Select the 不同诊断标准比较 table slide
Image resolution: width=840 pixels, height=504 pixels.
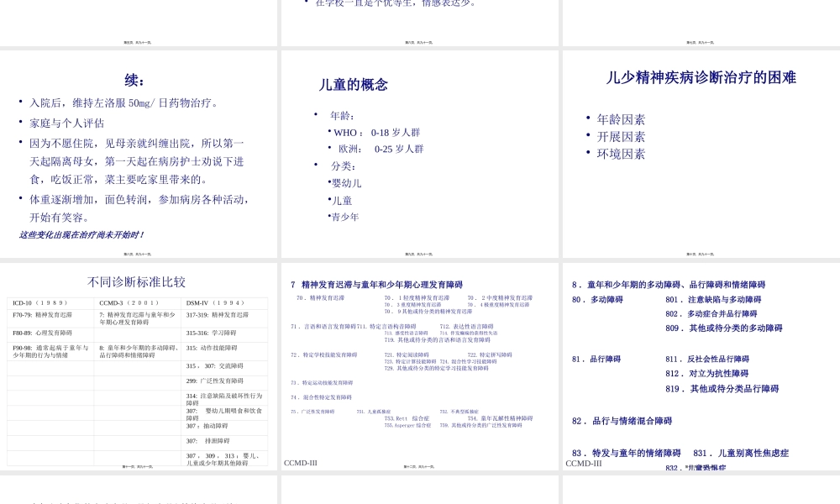[x=139, y=370]
